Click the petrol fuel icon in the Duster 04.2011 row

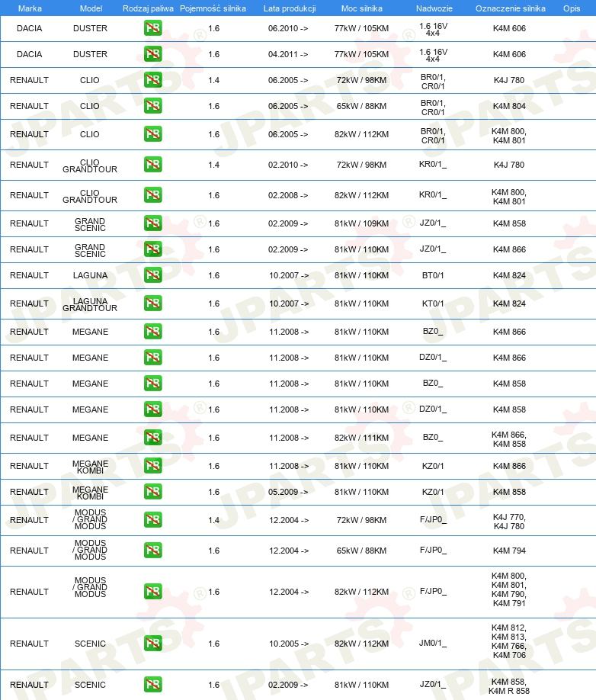pyautogui.click(x=153, y=54)
